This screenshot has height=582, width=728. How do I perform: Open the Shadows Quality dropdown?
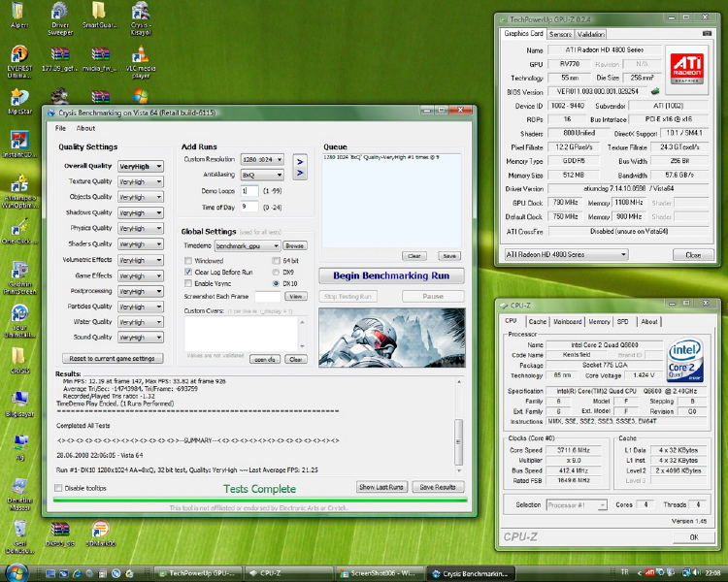141,213
